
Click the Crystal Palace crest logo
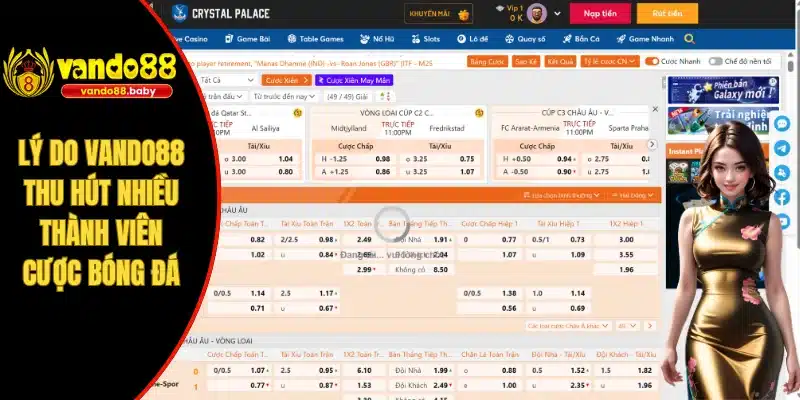point(180,13)
